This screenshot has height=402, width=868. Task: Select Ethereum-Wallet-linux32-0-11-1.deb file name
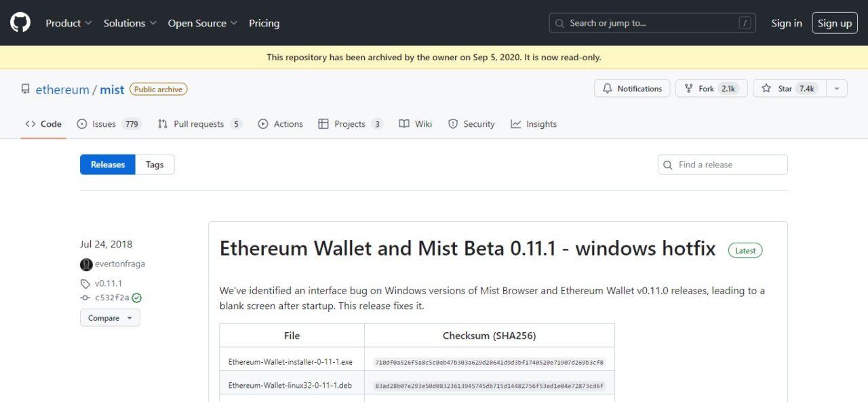(290, 386)
